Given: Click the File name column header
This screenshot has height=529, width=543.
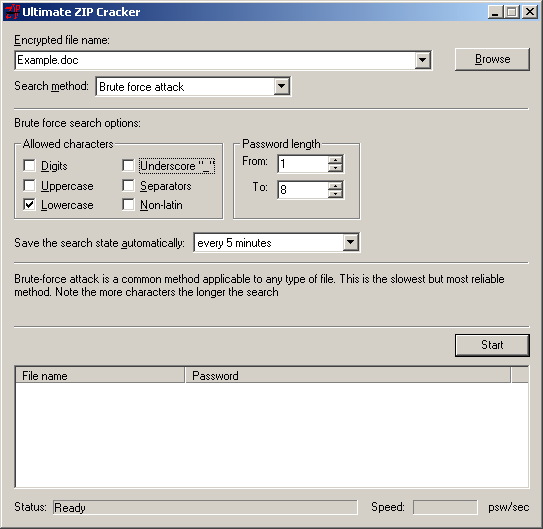Looking at the screenshot, I should pyautogui.click(x=100, y=376).
